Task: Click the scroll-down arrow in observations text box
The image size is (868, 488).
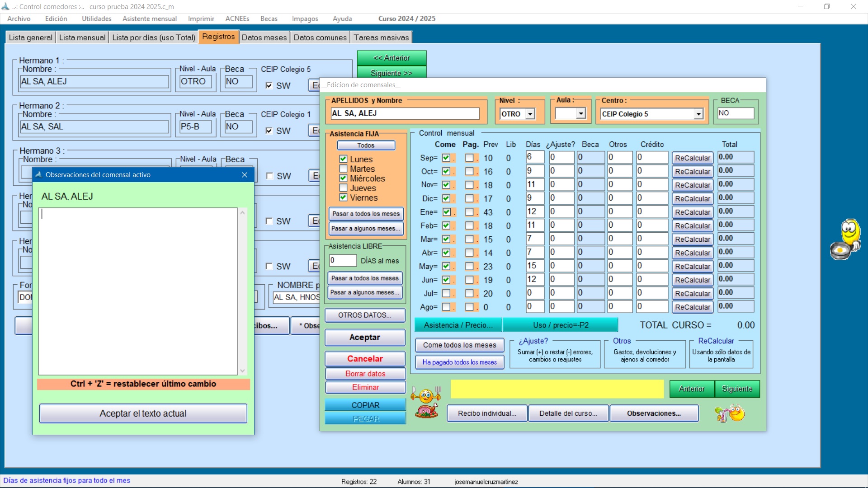Action: pos(243,371)
